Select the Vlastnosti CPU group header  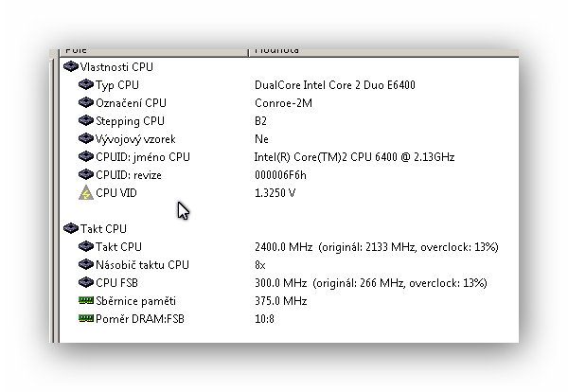(116, 67)
